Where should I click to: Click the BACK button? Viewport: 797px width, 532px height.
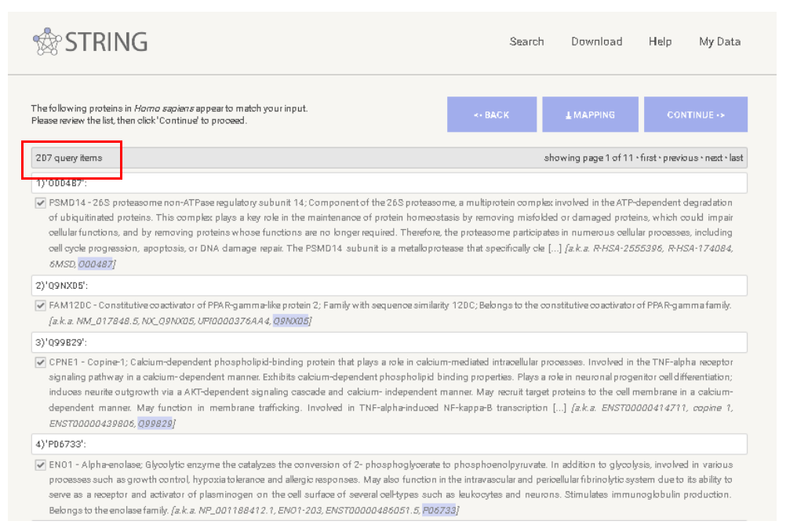tap(492, 114)
